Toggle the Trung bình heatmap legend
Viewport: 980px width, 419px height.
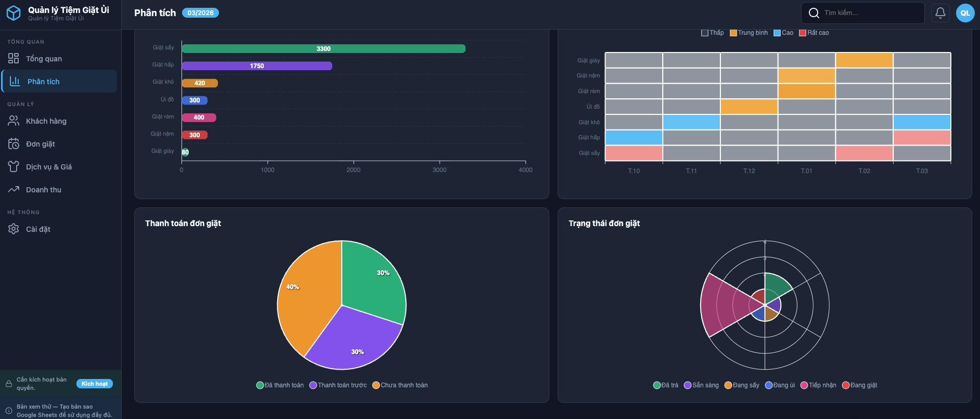point(749,33)
